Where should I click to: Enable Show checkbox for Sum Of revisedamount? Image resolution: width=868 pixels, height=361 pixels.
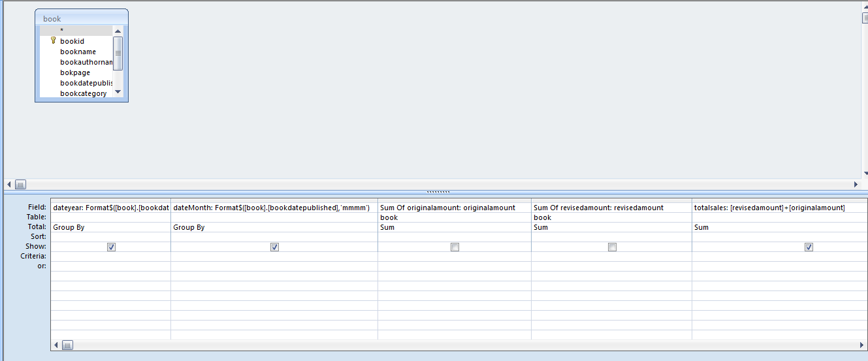click(x=612, y=247)
